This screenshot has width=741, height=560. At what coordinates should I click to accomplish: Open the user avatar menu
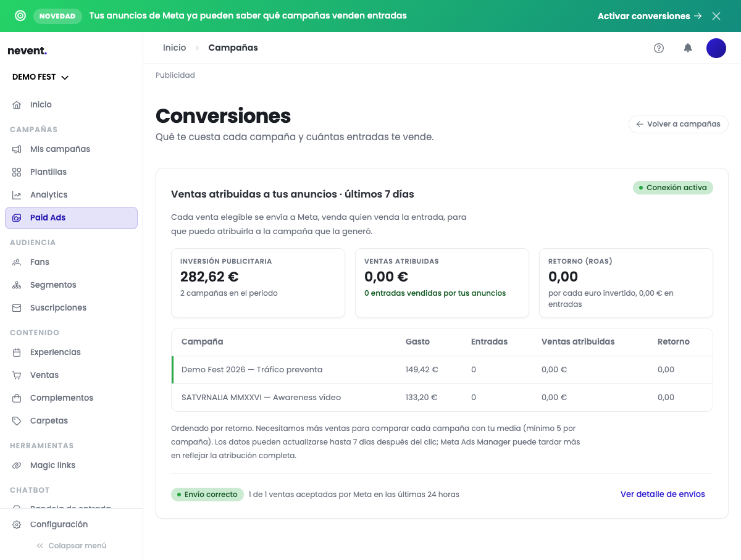(716, 48)
